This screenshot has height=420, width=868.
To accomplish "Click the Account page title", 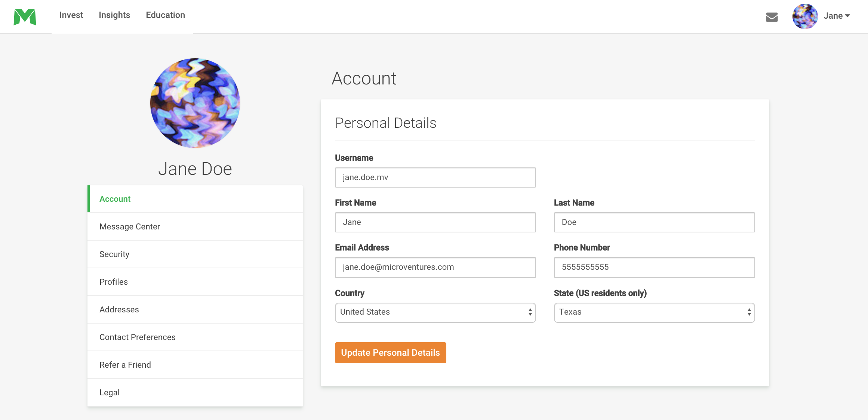I will 364,78.
